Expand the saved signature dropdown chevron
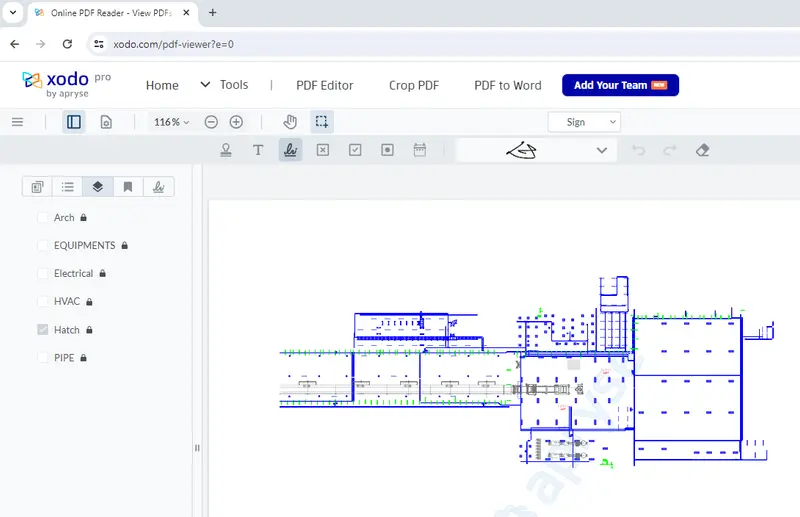This screenshot has width=800, height=517. pyautogui.click(x=602, y=150)
